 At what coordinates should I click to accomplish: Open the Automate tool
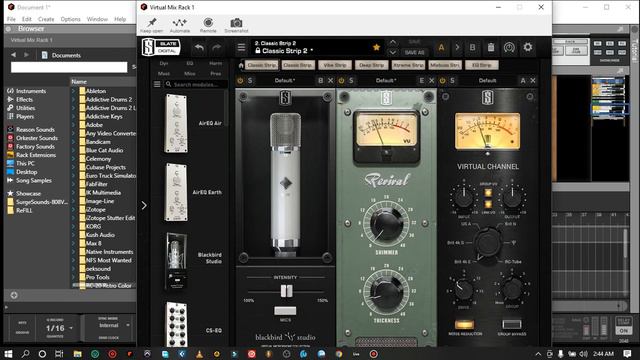179,22
